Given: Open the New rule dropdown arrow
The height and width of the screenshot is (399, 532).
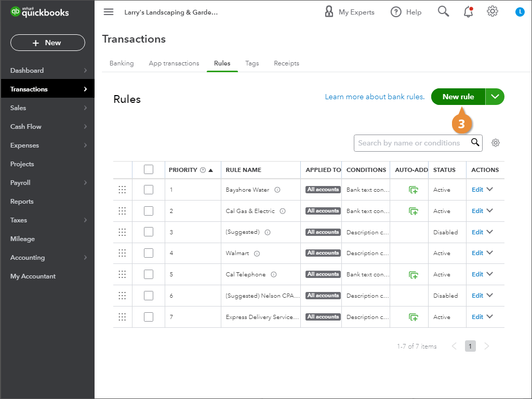Looking at the screenshot, I should tap(495, 97).
